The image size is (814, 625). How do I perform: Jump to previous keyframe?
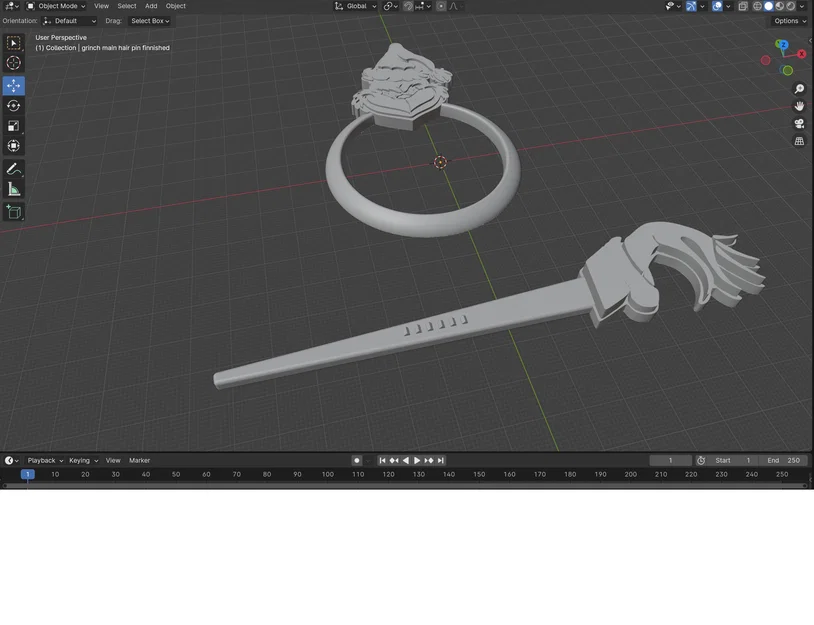[394, 460]
